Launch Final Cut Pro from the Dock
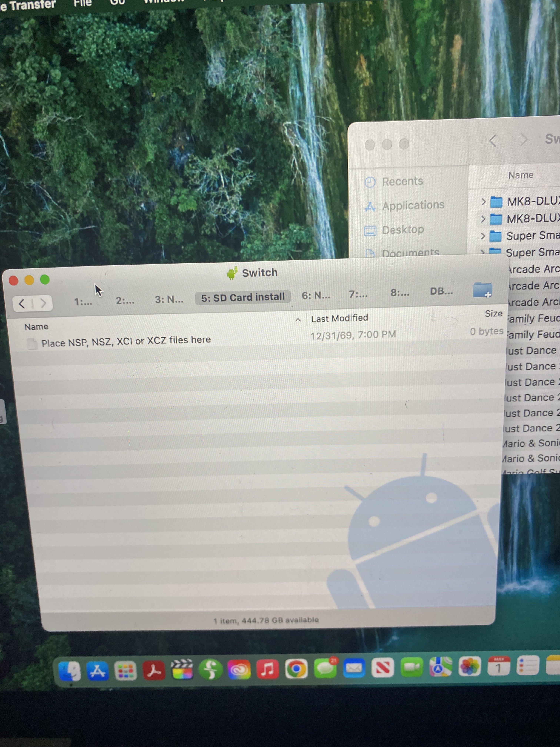560x747 pixels. [182, 669]
